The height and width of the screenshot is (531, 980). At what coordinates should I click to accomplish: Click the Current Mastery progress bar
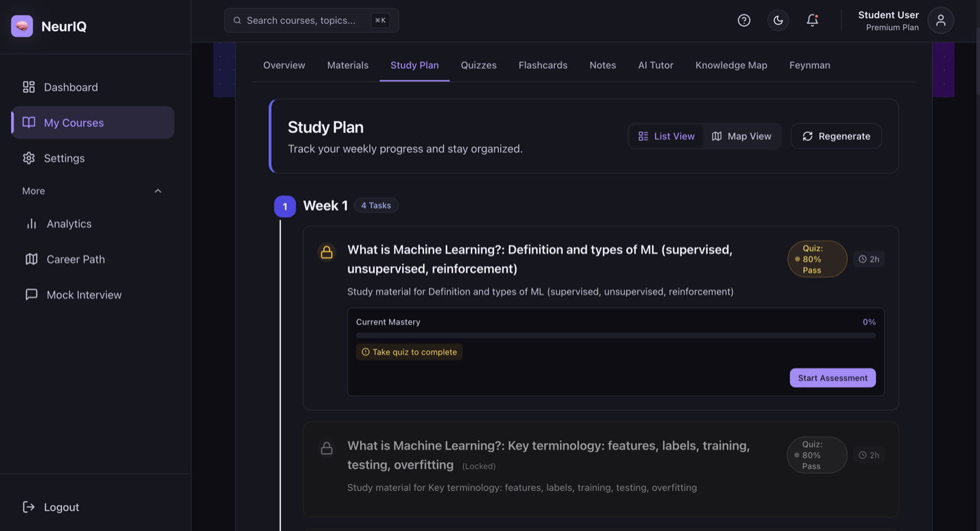(616, 335)
